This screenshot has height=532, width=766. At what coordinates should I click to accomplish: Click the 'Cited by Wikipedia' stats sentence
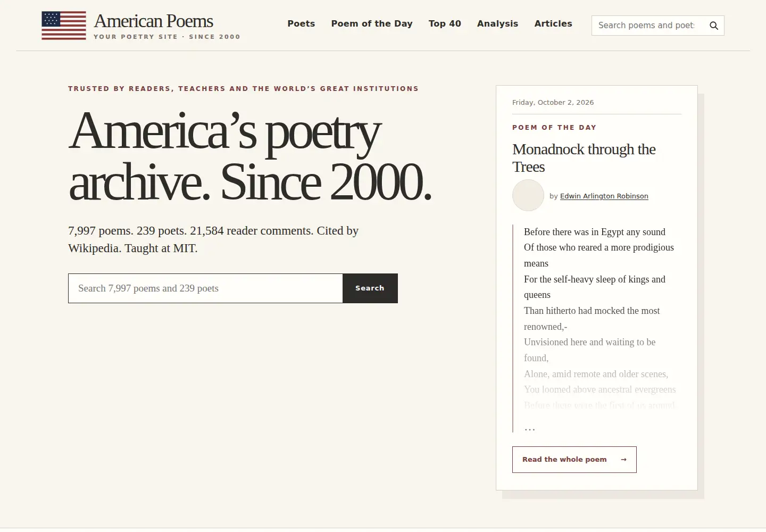[213, 239]
